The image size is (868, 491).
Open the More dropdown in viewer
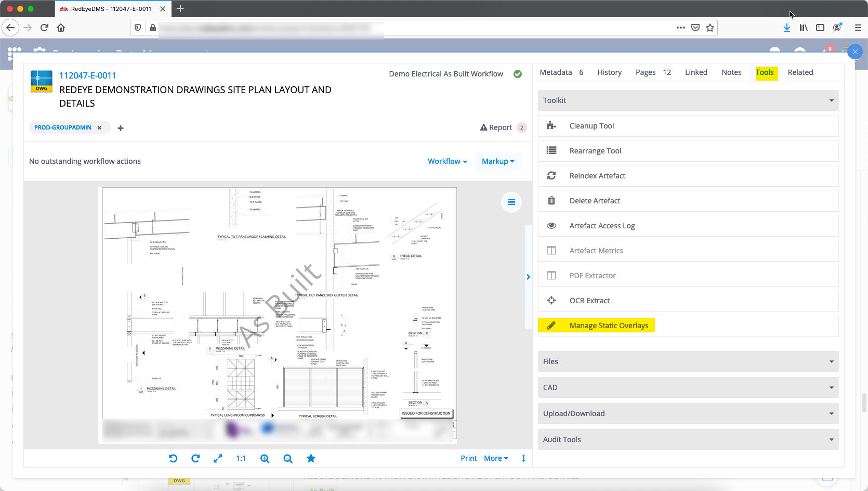[x=496, y=458]
